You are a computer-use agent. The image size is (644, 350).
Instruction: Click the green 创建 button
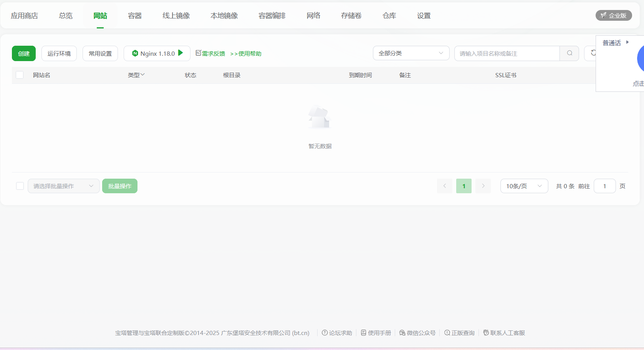coord(24,53)
